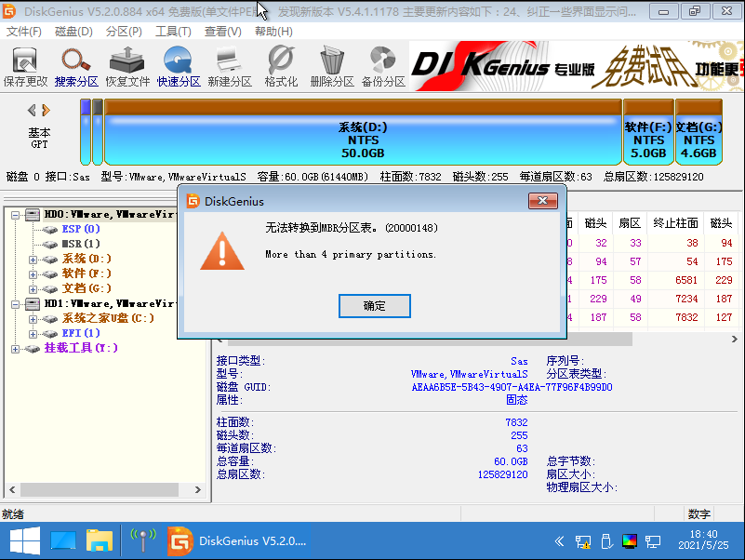Click the HD0 disk drive icon in tree
The width and height of the screenshot is (745, 560).
[33, 215]
